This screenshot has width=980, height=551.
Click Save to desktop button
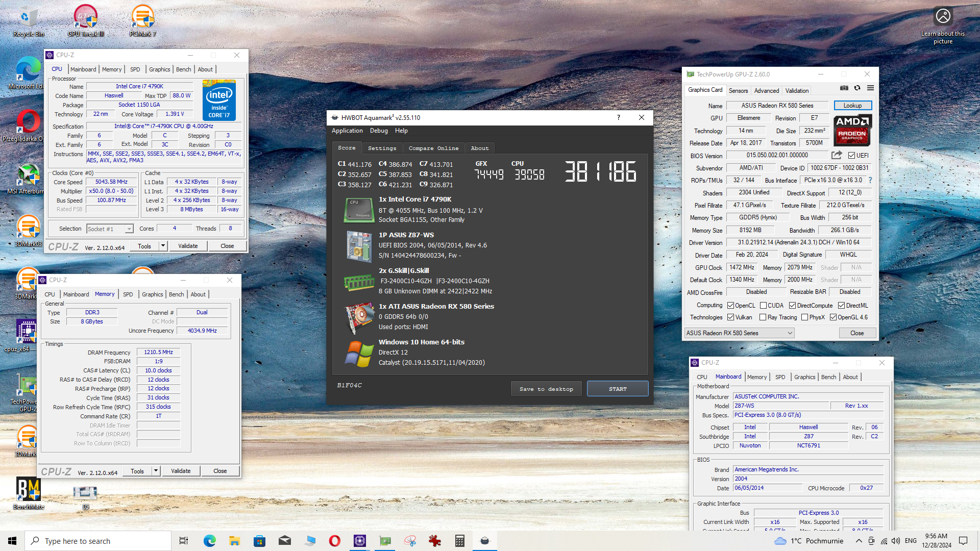click(546, 389)
